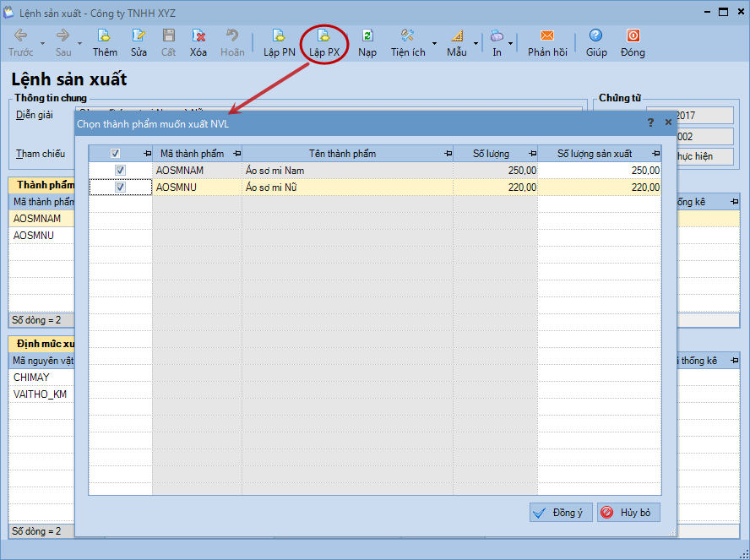The width and height of the screenshot is (750, 560).
Task: Uncheck the AOSMNAM row checkbox
Action: pos(120,171)
